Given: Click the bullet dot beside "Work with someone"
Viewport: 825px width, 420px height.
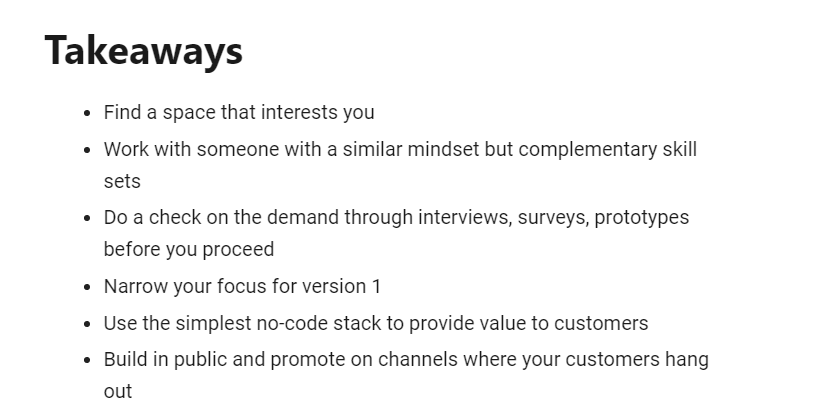Looking at the screenshot, I should pyautogui.click(x=87, y=150).
